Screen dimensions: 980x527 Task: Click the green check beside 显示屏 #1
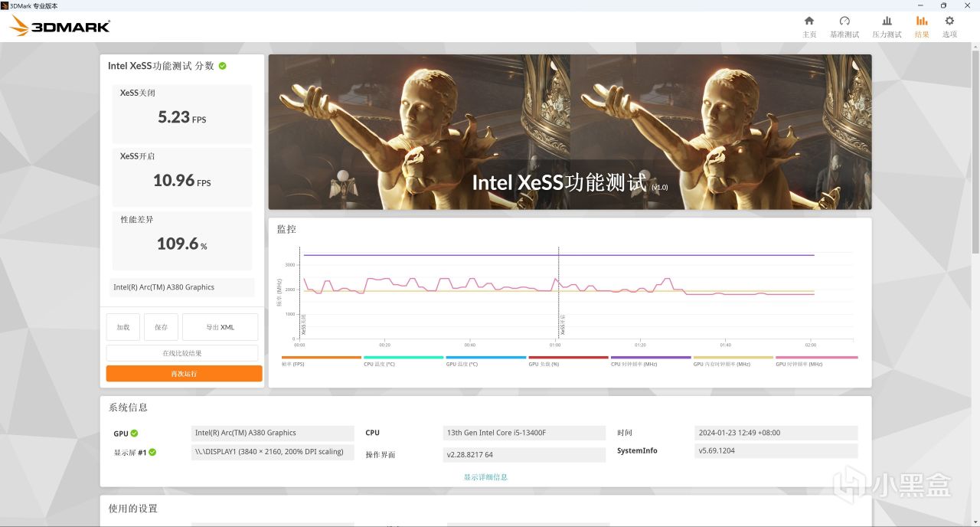point(152,452)
